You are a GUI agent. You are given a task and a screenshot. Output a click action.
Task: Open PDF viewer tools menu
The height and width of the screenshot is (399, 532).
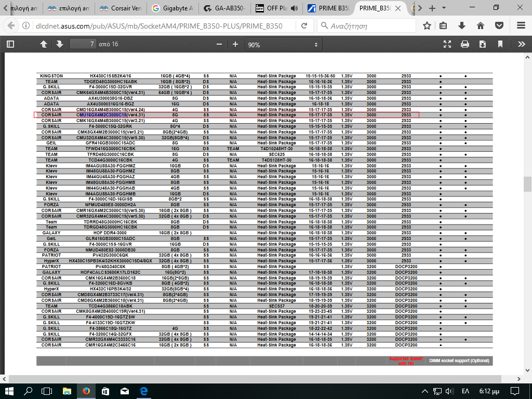(x=522, y=45)
